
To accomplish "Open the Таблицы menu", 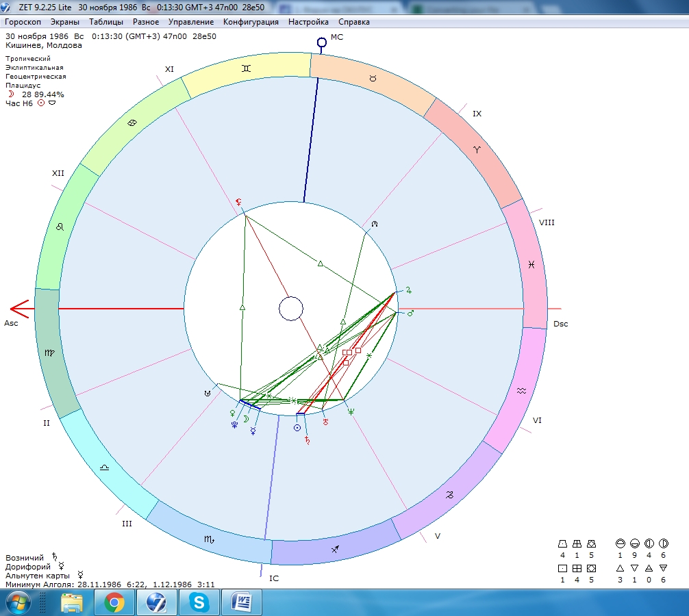I will click(106, 22).
